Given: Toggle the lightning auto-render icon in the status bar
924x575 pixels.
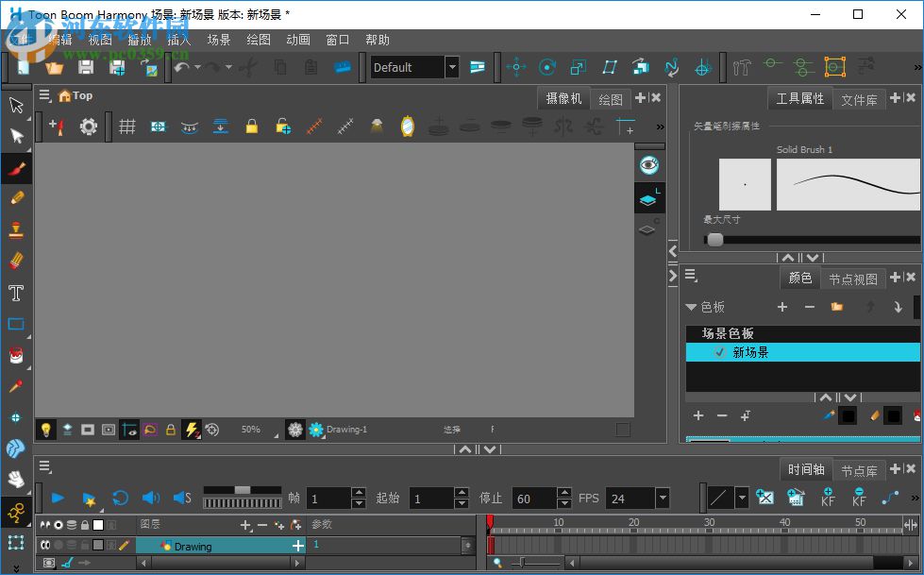Looking at the screenshot, I should pyautogui.click(x=192, y=430).
